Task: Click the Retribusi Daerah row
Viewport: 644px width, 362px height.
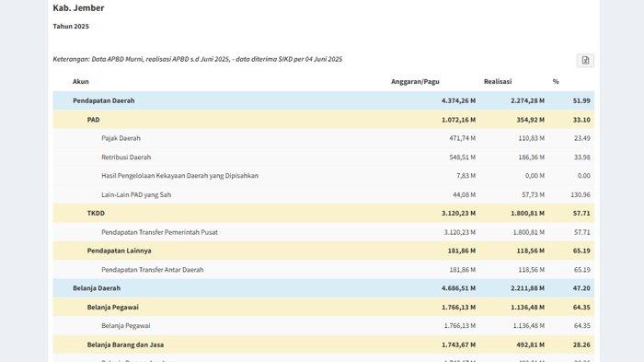Action: (x=323, y=158)
